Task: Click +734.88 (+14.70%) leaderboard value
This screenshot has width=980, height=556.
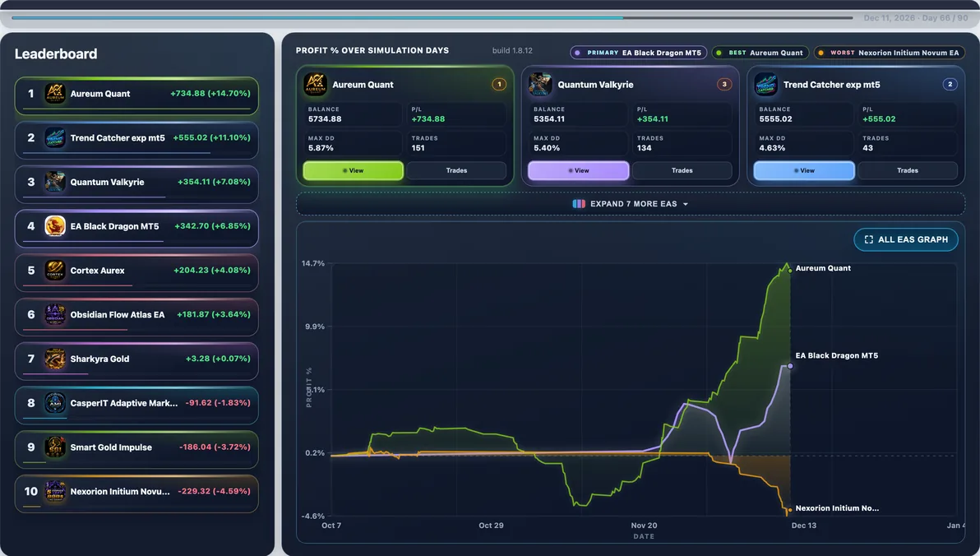Action: coord(210,93)
